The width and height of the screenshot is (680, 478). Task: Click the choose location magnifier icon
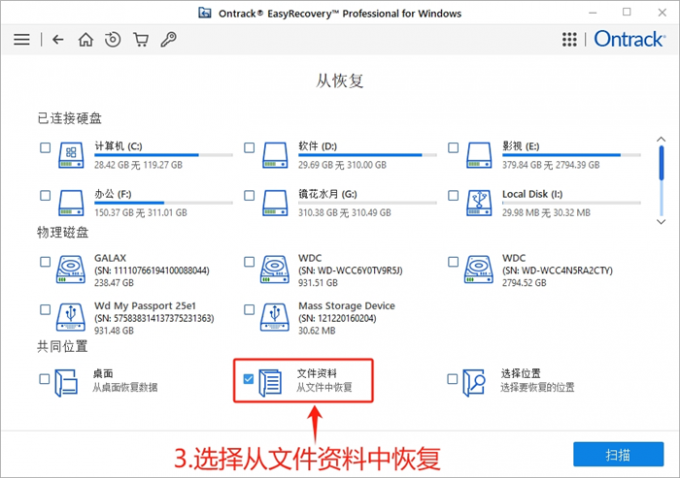pyautogui.click(x=474, y=383)
